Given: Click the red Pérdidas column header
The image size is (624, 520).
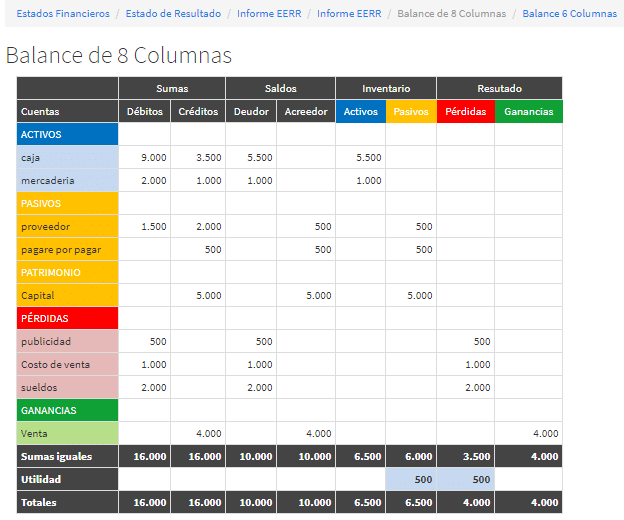Looking at the screenshot, I should [465, 112].
